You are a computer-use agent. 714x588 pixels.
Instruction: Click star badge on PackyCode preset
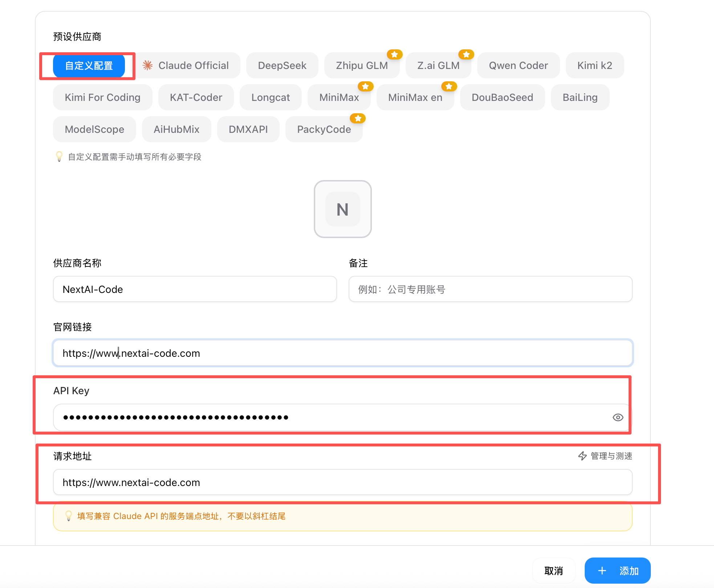coord(358,118)
